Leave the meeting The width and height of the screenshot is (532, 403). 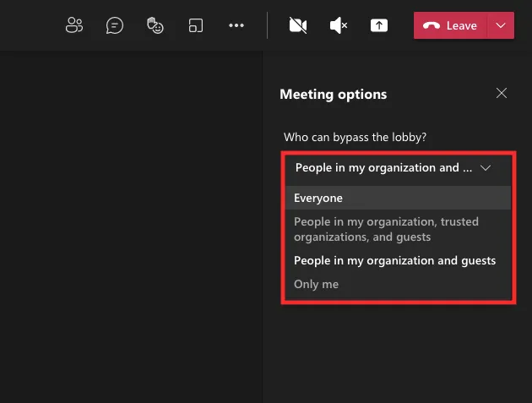451,25
